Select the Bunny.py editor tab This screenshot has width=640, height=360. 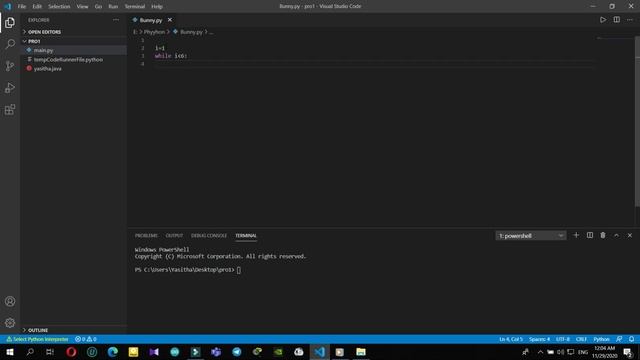point(151,20)
